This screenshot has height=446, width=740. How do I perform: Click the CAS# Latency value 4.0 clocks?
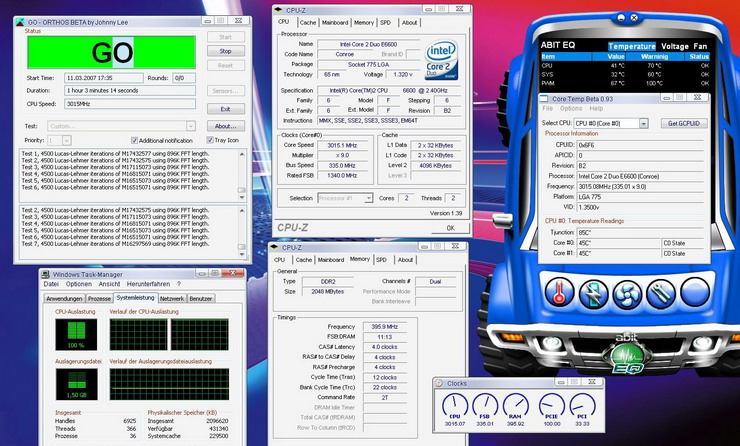(385, 347)
